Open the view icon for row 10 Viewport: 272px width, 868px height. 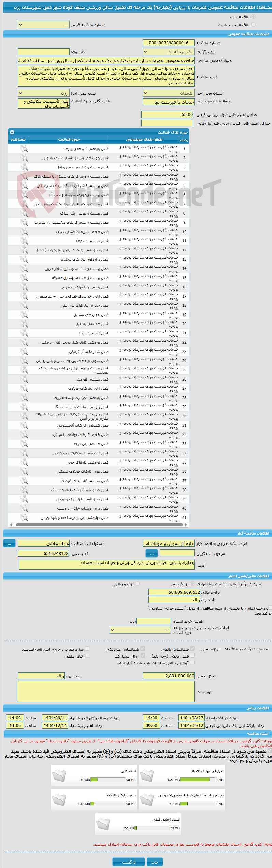click(24, 232)
